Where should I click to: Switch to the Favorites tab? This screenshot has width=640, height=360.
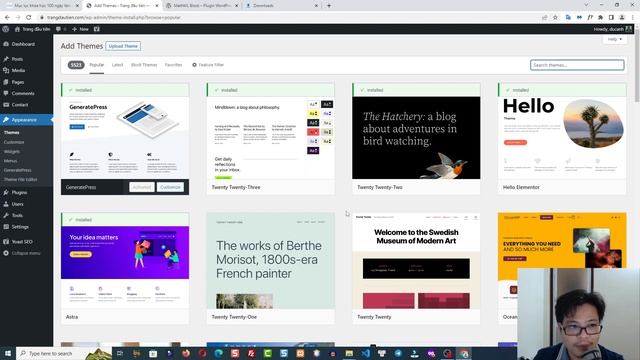(173, 65)
